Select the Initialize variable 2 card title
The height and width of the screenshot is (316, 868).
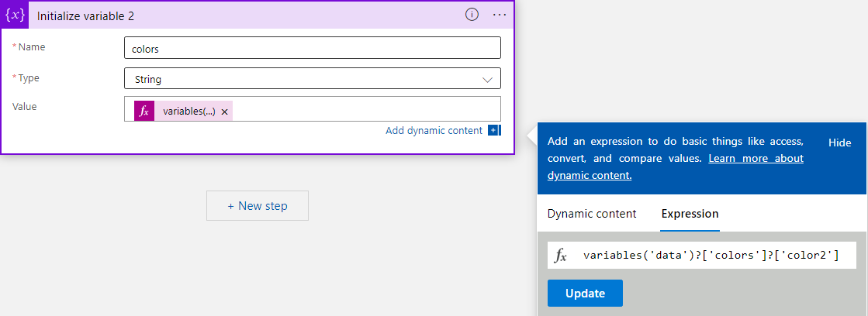(x=86, y=15)
